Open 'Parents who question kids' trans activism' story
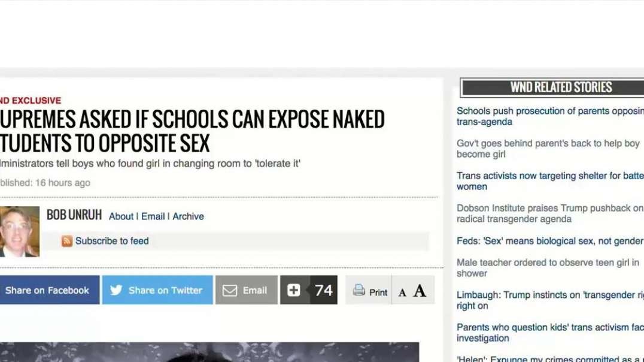The image size is (644, 362). click(551, 333)
